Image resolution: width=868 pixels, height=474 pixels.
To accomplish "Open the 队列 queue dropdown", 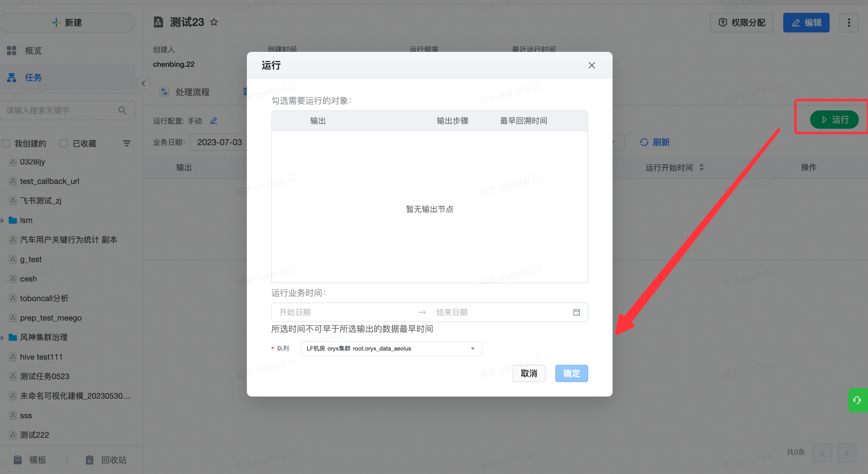I will tap(391, 349).
